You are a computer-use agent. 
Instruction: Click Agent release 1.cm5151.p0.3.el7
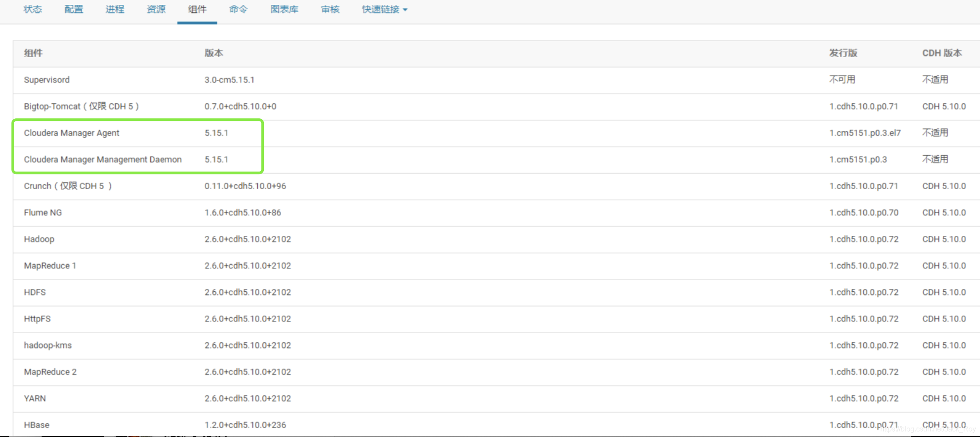coord(865,133)
